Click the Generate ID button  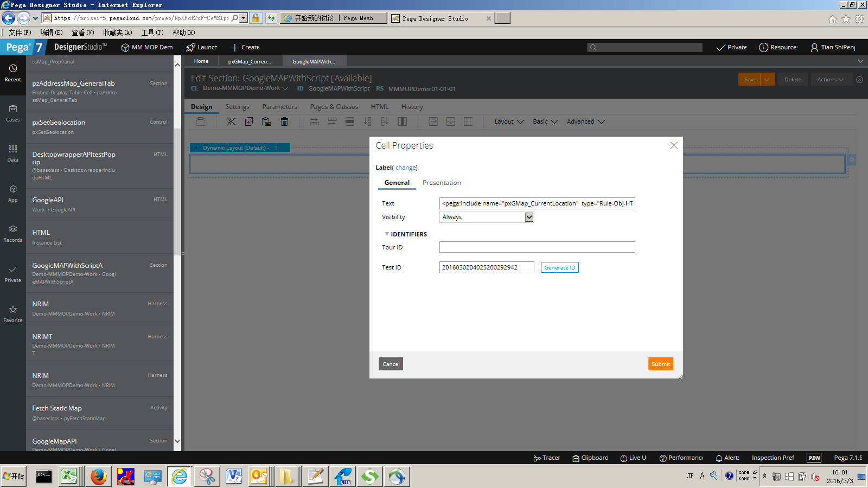coord(560,267)
